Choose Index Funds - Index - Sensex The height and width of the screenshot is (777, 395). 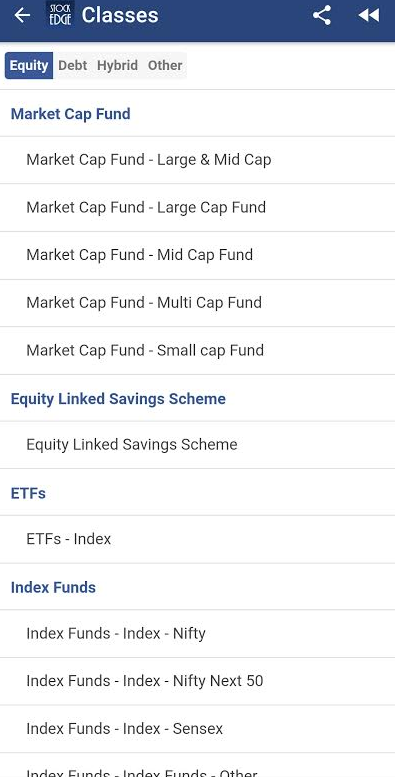(197, 728)
